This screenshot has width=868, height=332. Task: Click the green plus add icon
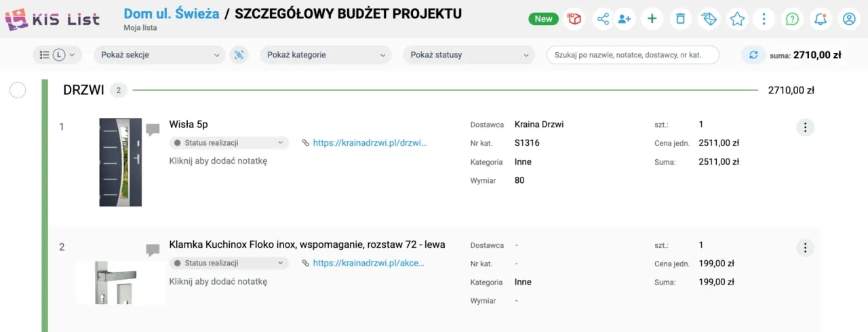pos(652,19)
